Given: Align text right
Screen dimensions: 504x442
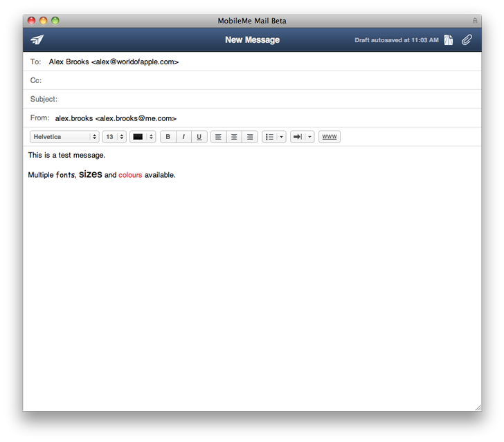Looking at the screenshot, I should 250,137.
